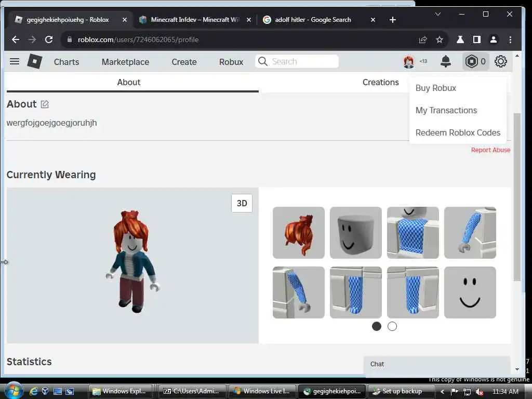This screenshot has width=532, height=399.
Task: Click the edit pencil next to About
Action: (45, 104)
